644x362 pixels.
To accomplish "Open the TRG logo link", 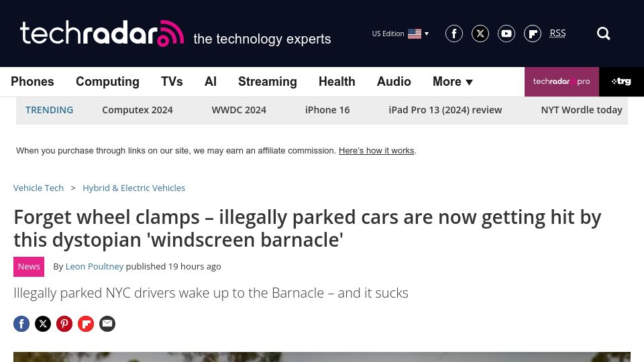I will pos(621,81).
